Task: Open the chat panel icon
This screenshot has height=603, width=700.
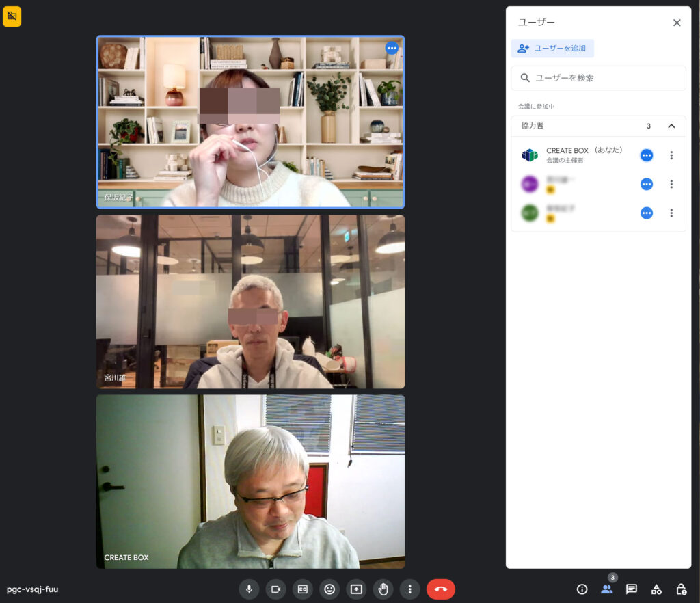Action: 632,589
